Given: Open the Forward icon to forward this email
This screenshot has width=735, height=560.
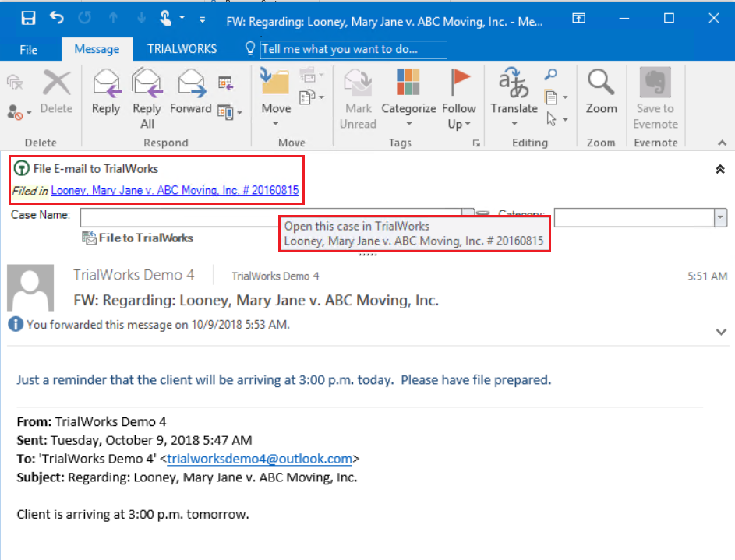Looking at the screenshot, I should point(190,86).
